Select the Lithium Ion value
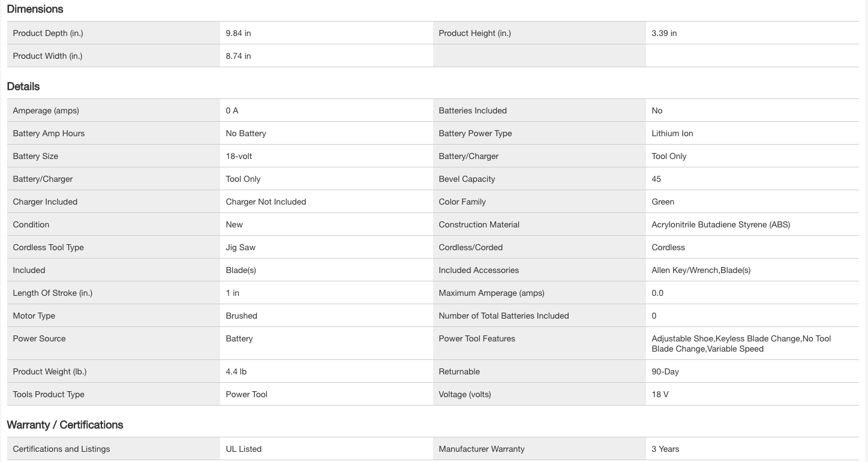The height and width of the screenshot is (462, 868). tap(672, 133)
